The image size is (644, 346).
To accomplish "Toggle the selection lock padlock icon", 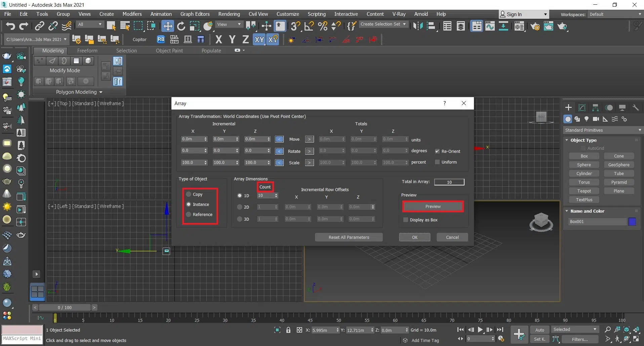I will (x=288, y=330).
